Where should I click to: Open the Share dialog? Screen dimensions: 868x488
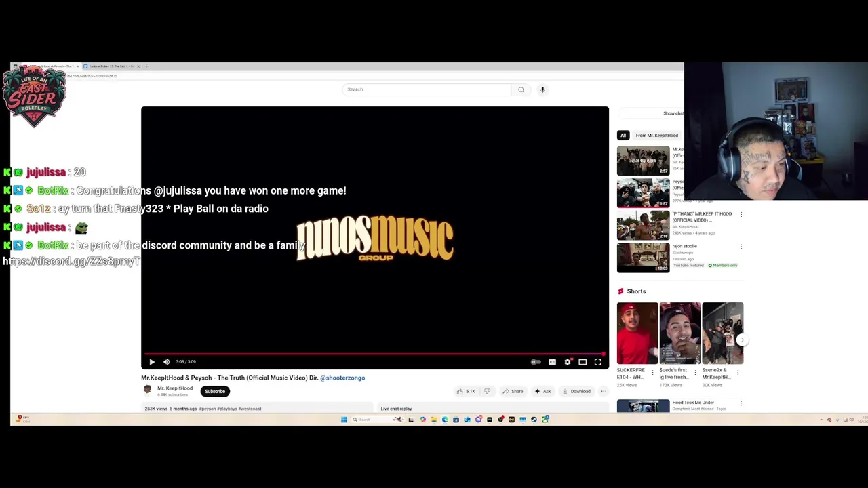tap(513, 391)
